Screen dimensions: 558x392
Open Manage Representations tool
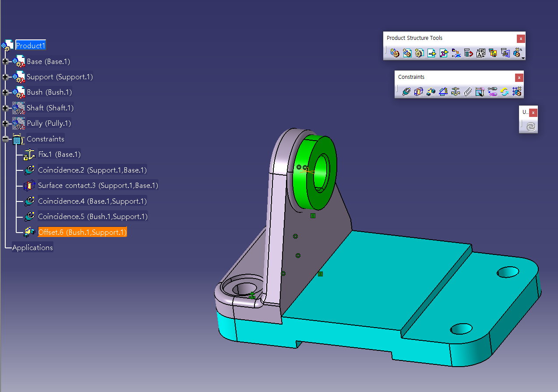coord(505,53)
